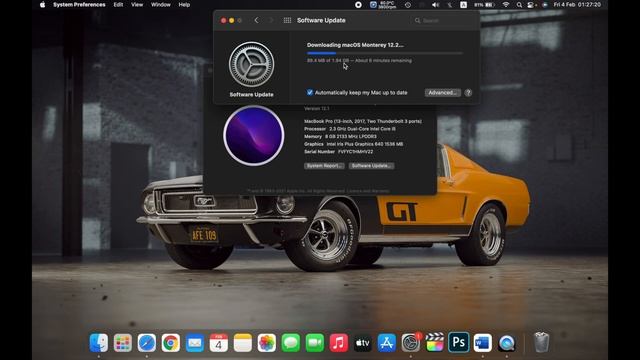
Task: Open Messages from the dock
Action: pos(291,342)
